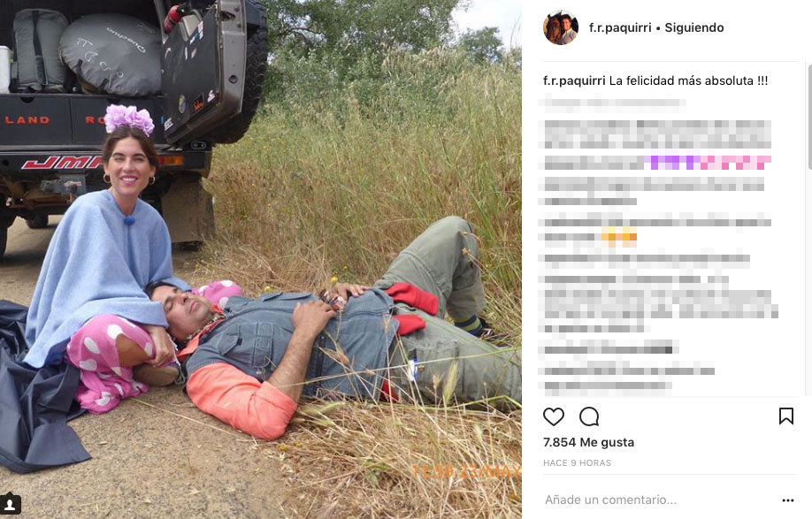This screenshot has height=519, width=812.
Task: Open f.r.paquirri's round profile avatar
Action: tap(560, 27)
